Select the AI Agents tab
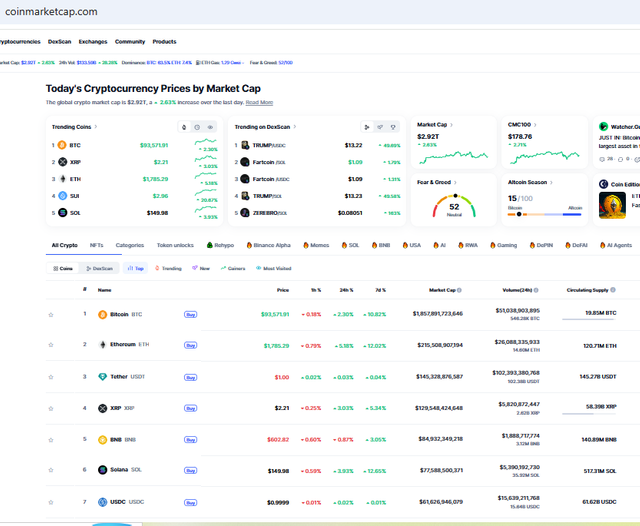Viewport: 640px width, 526px height. [616, 245]
